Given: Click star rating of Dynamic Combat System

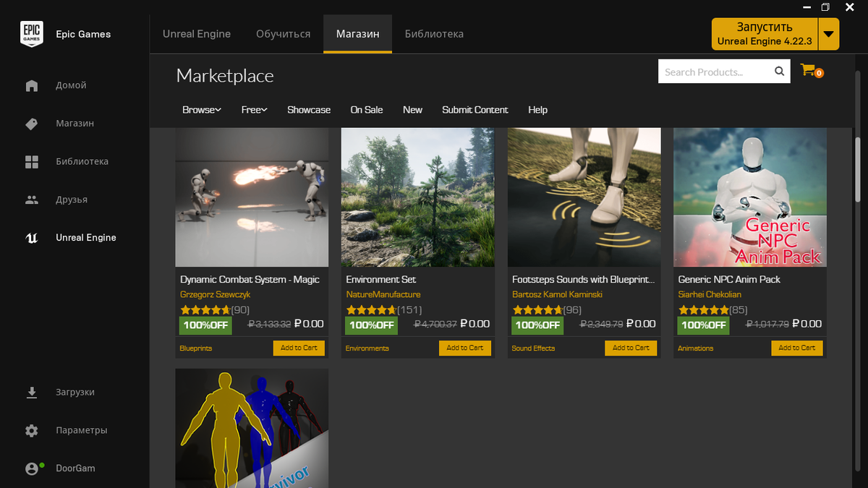Looking at the screenshot, I should tap(205, 309).
